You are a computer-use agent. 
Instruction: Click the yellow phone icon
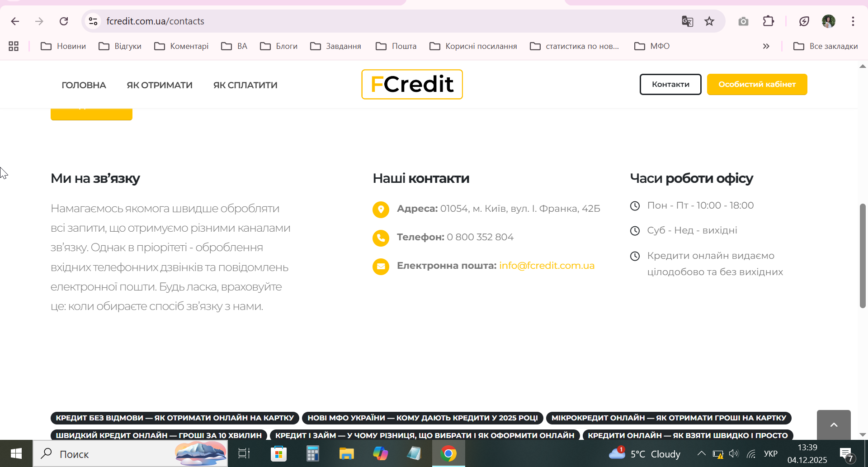381,238
